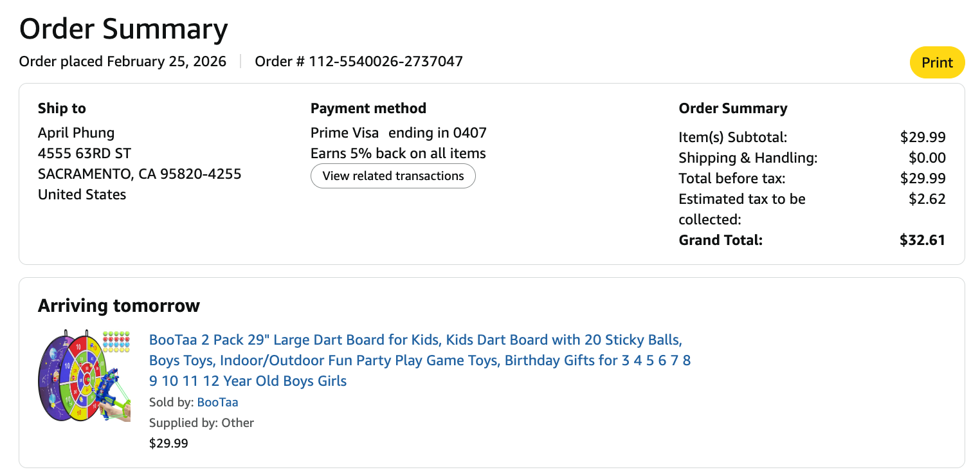The image size is (980, 472).
Task: Click the recipient name April Phung
Action: 76,133
